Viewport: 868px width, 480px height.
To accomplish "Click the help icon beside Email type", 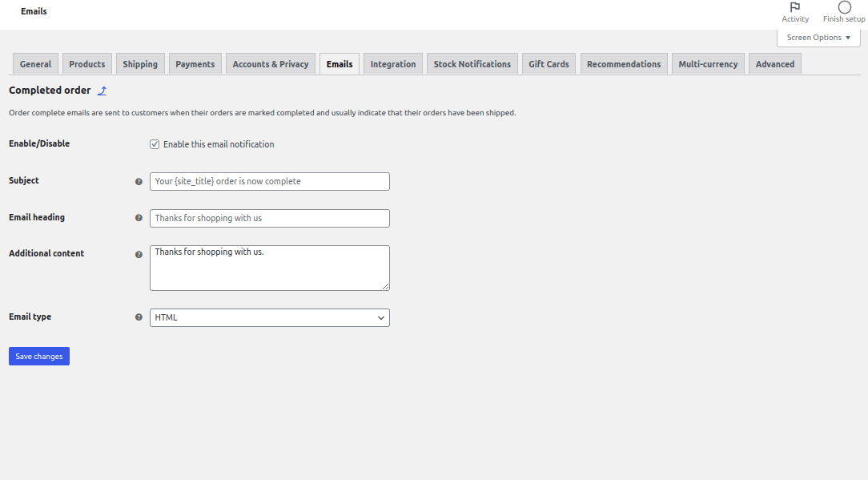I will pyautogui.click(x=139, y=317).
